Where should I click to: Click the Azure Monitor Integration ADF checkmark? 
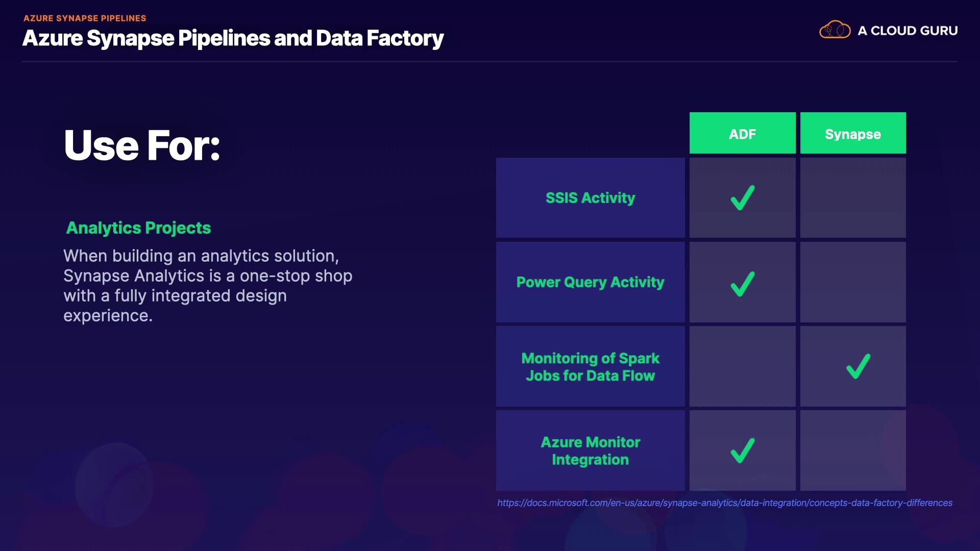(742, 450)
